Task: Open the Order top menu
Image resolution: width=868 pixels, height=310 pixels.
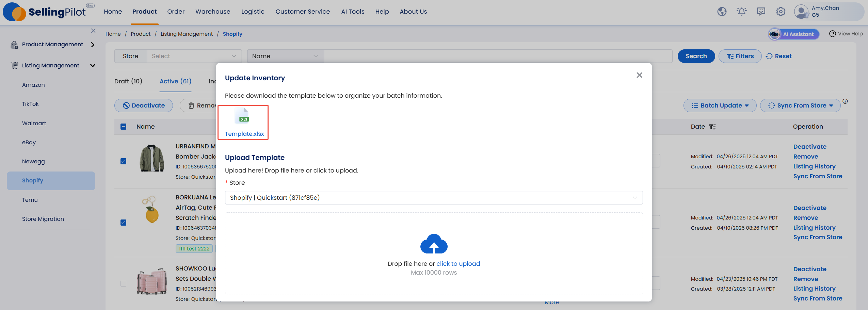Action: click(x=176, y=12)
